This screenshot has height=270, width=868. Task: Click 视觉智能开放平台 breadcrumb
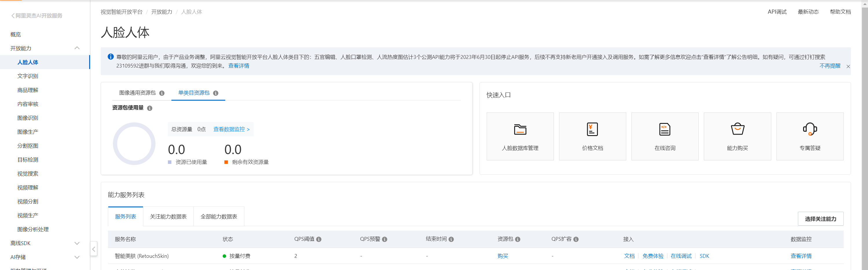121,12
